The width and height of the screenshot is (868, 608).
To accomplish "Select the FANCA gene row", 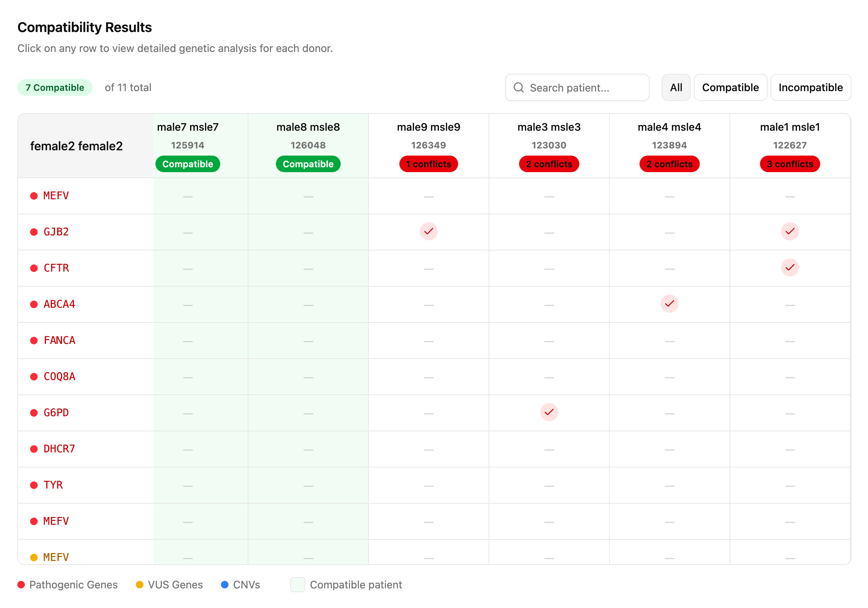I will 59,340.
